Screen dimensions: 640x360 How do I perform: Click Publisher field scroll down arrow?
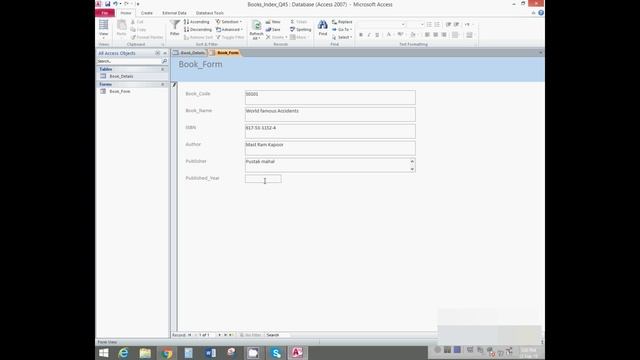[x=412, y=169]
